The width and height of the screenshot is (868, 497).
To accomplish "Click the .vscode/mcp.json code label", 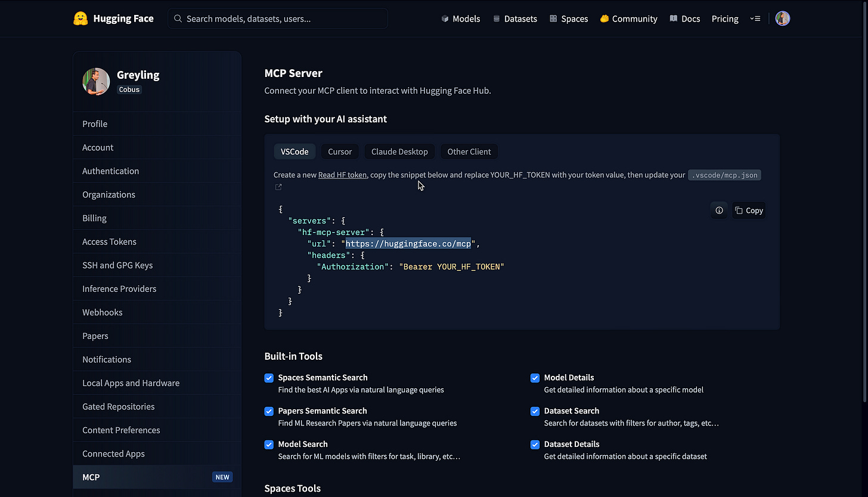I will pyautogui.click(x=724, y=175).
